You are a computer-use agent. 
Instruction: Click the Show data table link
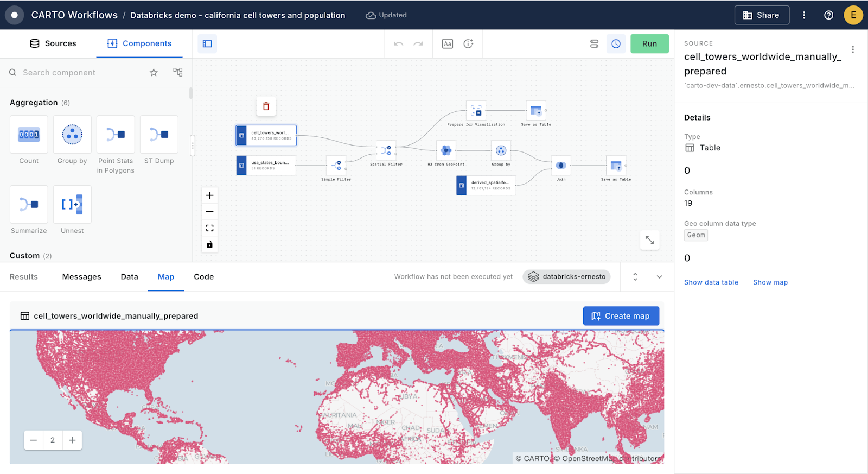tap(711, 282)
